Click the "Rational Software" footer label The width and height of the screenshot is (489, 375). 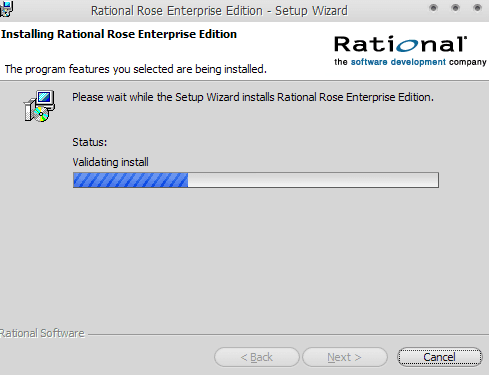coord(42,333)
